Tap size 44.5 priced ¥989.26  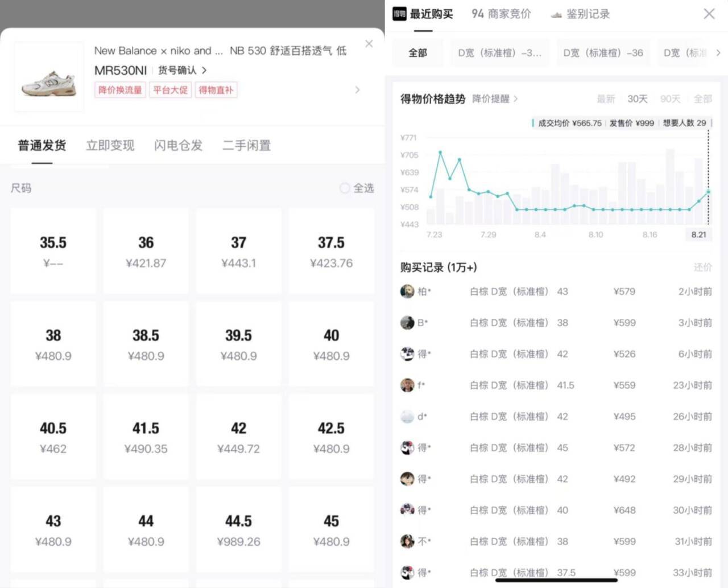(238, 529)
